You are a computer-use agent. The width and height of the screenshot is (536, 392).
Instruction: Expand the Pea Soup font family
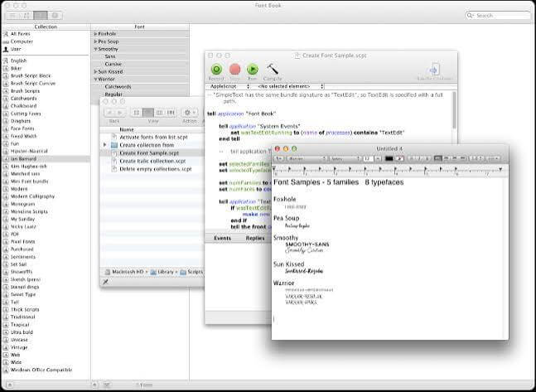click(96, 41)
